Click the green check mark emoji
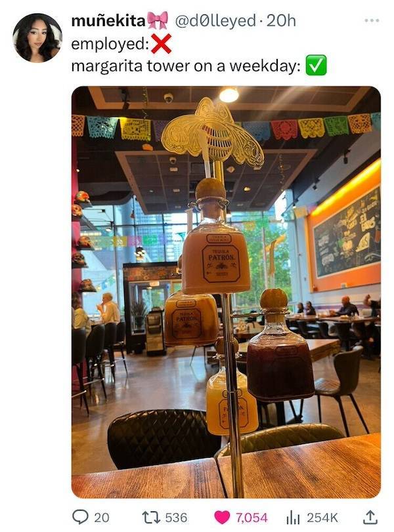 click(316, 65)
